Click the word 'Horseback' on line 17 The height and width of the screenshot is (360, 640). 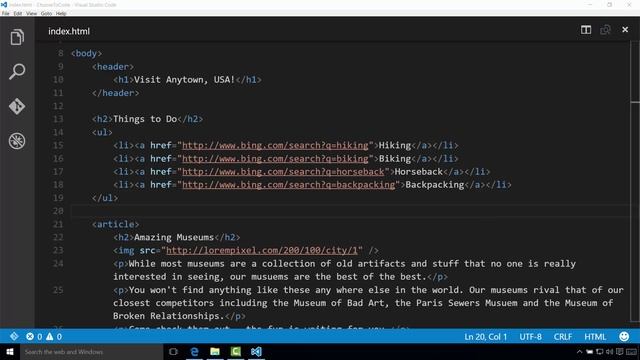click(419, 171)
